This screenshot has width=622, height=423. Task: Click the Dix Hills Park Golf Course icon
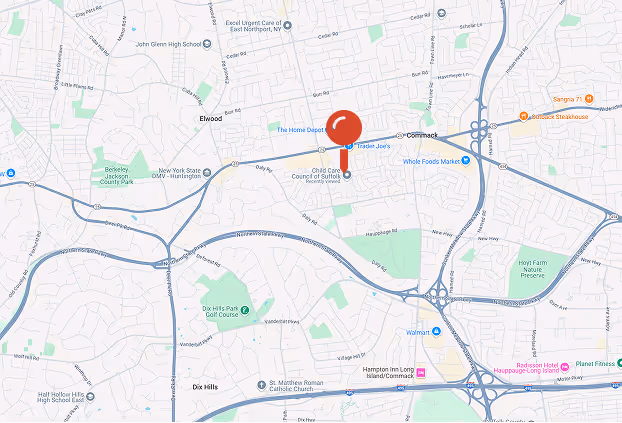(245, 310)
